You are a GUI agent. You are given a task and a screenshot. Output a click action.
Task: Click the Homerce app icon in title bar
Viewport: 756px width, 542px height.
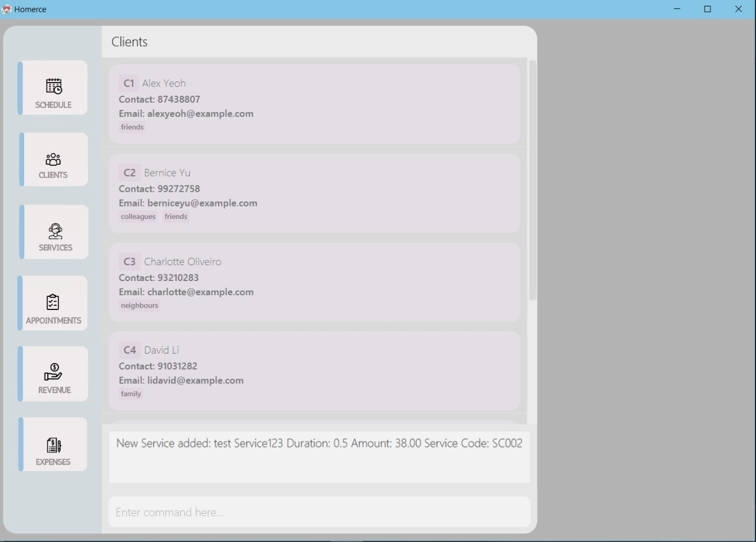(6, 9)
